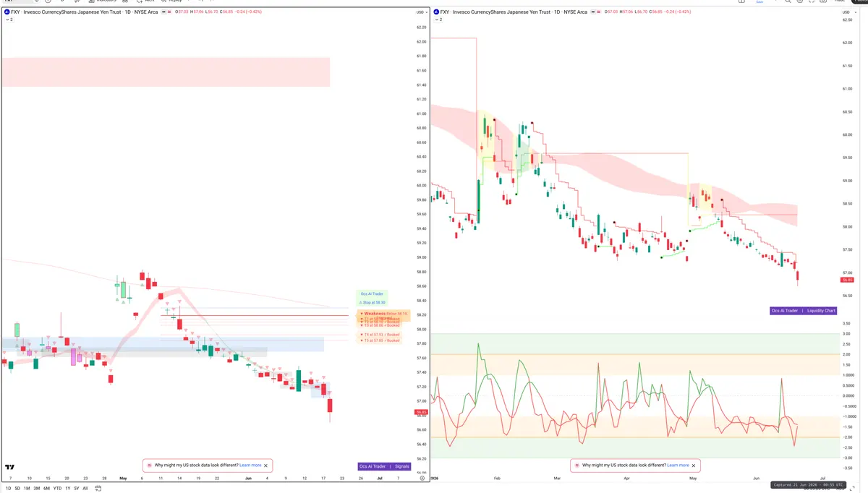Click FXY symbol logo in left chart
Screen dimensions: 868x493
tap(6, 12)
